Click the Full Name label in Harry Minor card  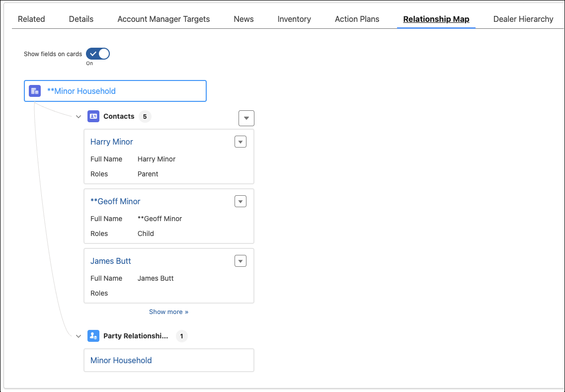click(106, 159)
